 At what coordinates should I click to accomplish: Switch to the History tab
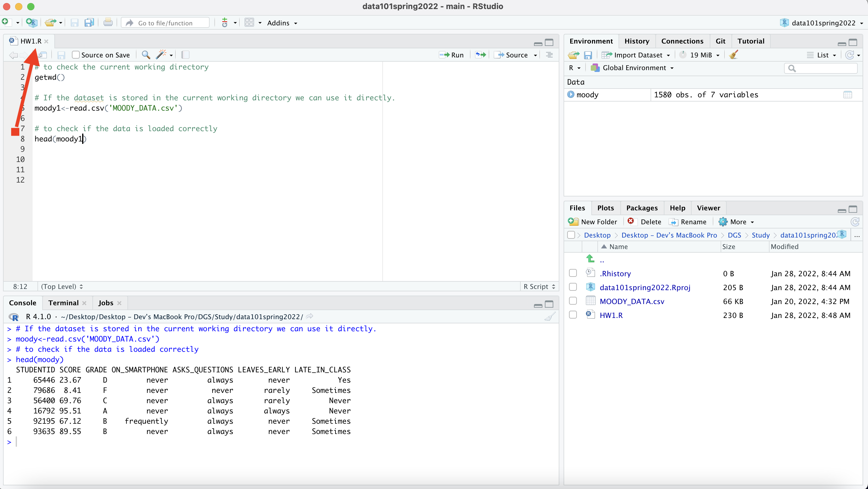pos(637,41)
